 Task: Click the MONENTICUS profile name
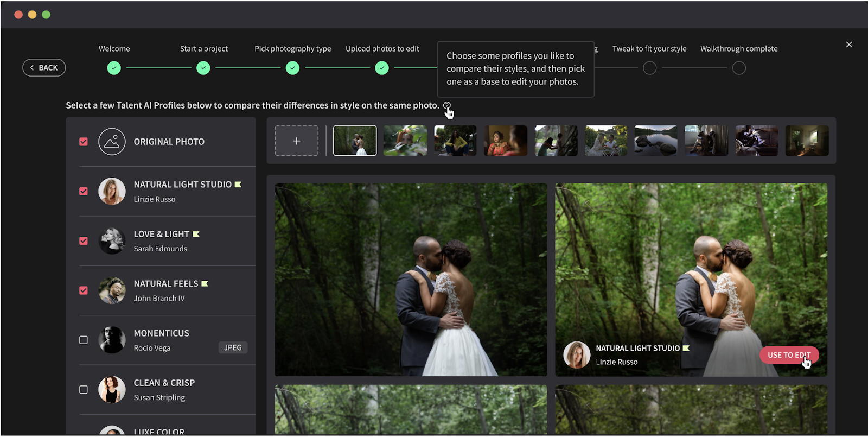(162, 333)
